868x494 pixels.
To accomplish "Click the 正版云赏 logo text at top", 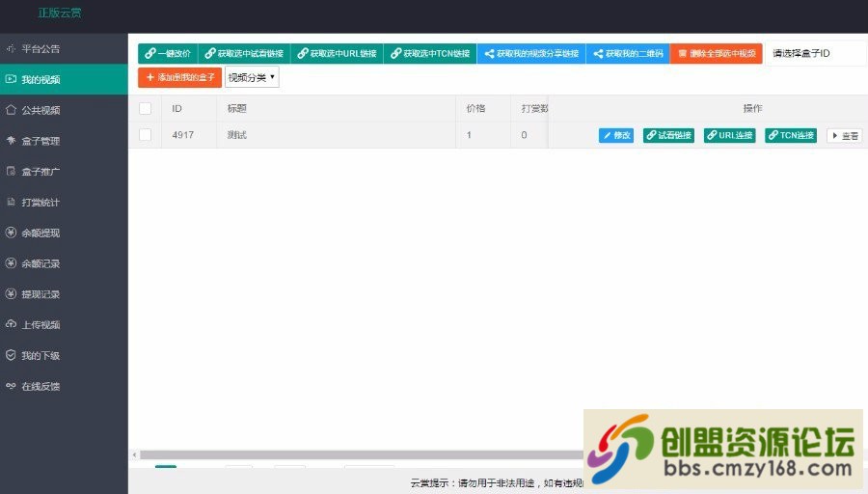I will click(x=60, y=13).
